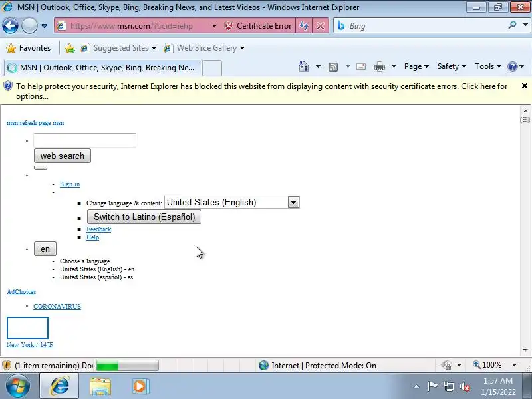Open the Help link on the page

point(92,237)
